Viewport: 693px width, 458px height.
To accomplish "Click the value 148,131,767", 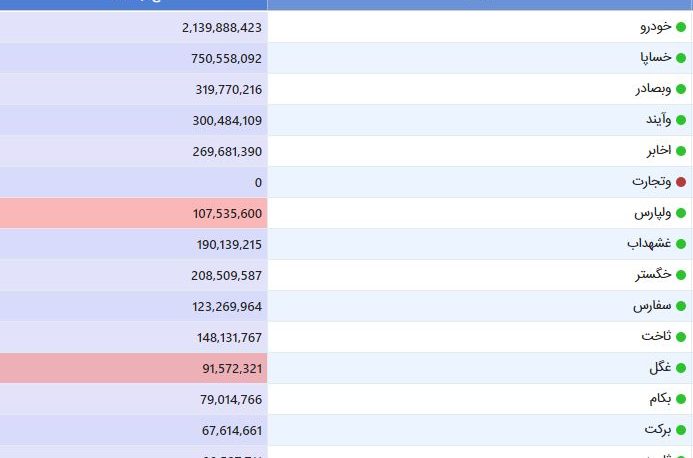I will coord(229,337).
